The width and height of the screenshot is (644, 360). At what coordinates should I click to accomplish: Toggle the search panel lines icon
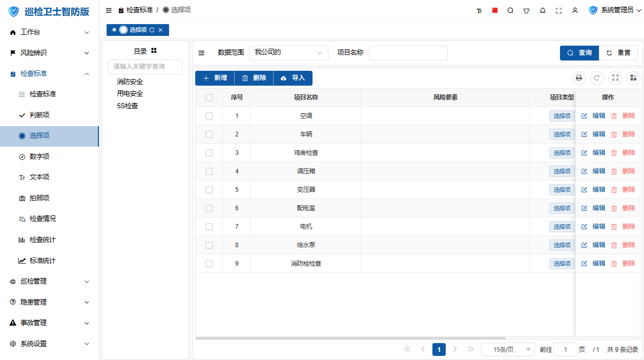tap(201, 53)
